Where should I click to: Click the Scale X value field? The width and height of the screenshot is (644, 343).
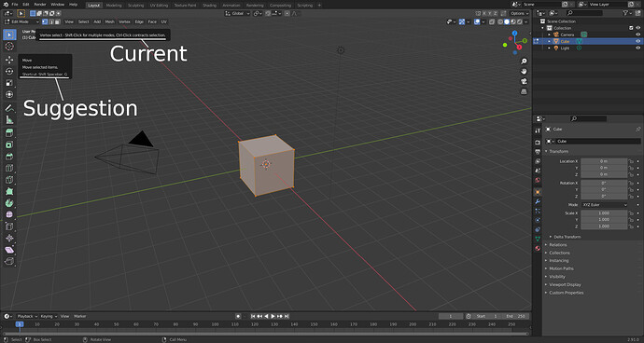[x=604, y=213]
